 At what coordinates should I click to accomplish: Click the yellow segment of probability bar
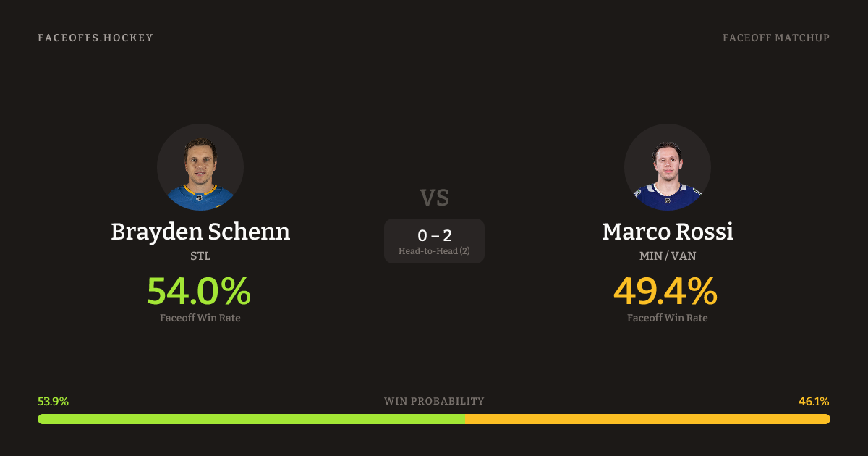click(647, 419)
